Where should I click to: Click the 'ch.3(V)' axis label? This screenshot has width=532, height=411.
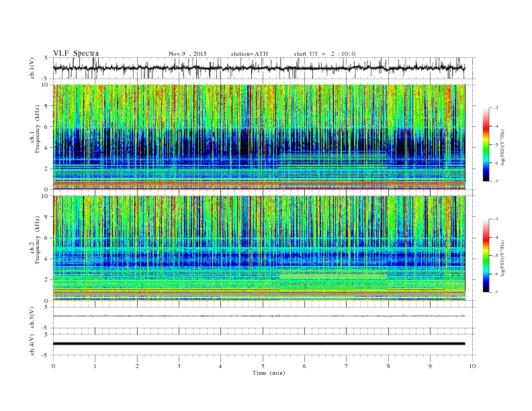(32, 318)
